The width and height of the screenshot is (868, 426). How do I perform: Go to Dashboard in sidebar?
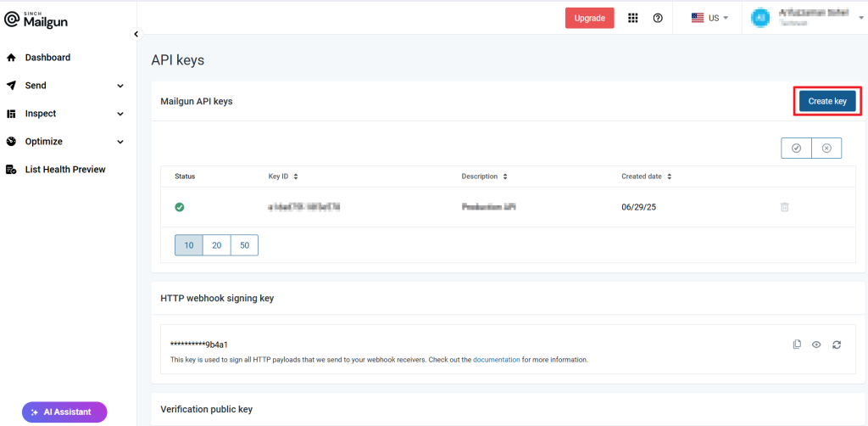coord(47,58)
